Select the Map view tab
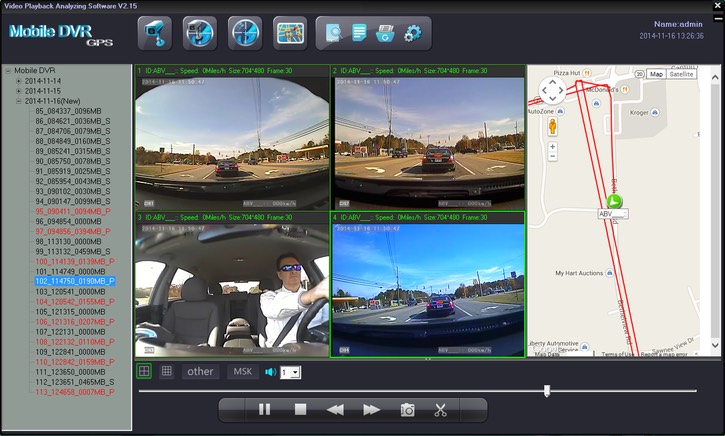The width and height of the screenshot is (725, 436). click(656, 74)
